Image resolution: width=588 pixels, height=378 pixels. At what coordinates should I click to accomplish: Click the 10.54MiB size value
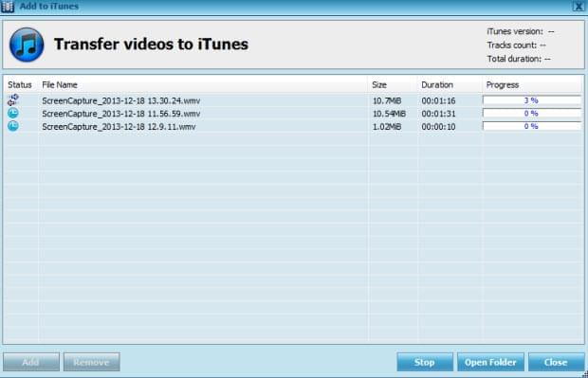[x=389, y=114]
